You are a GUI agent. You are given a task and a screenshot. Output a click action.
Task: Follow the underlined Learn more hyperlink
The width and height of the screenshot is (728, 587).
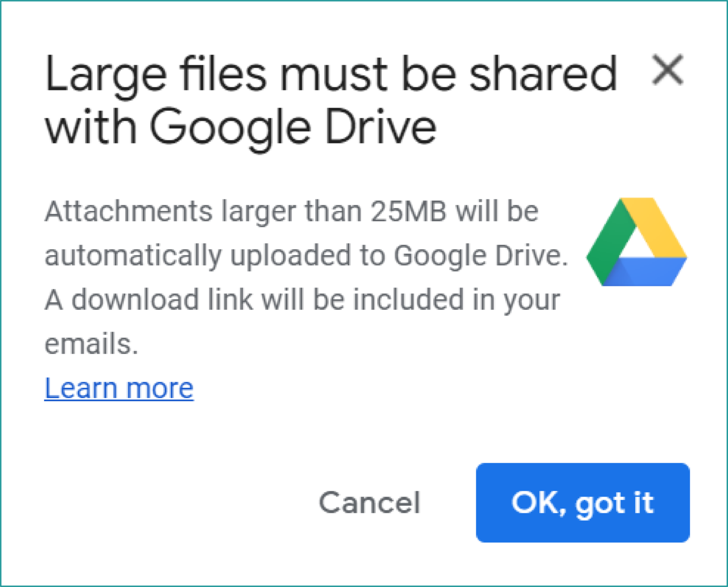click(x=119, y=388)
